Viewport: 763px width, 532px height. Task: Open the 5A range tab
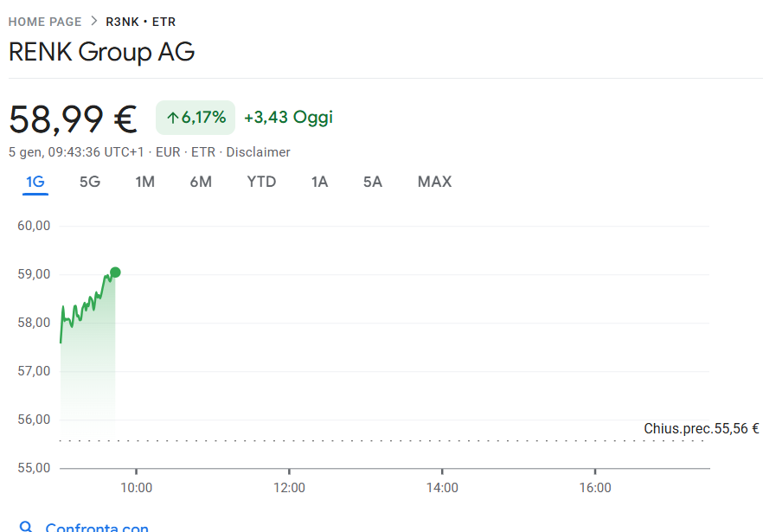pos(373,182)
